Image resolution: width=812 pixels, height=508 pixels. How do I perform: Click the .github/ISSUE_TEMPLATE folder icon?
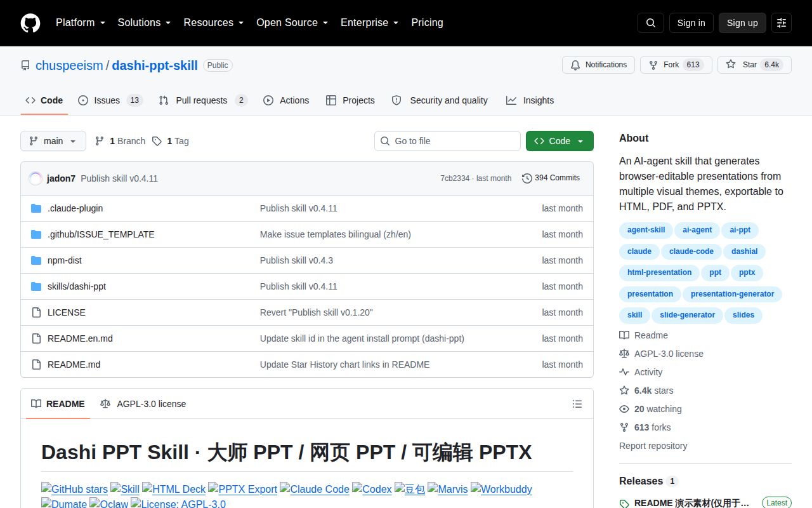click(x=36, y=234)
